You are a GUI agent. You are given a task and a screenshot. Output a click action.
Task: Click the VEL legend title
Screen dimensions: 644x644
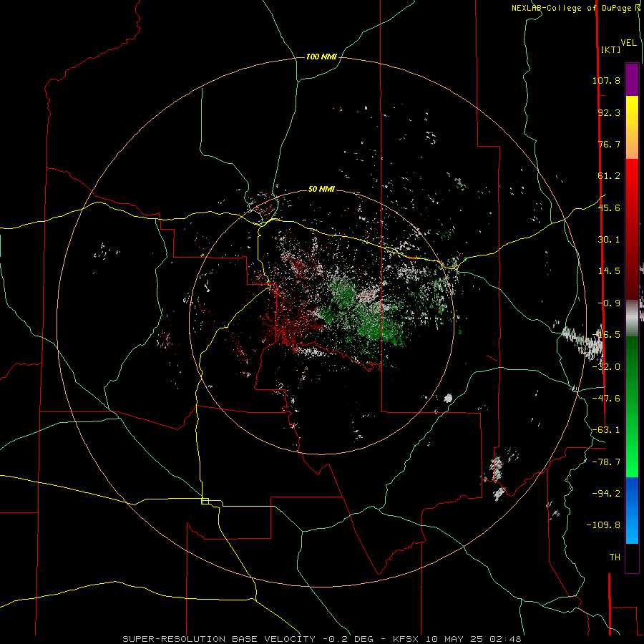tap(628, 43)
